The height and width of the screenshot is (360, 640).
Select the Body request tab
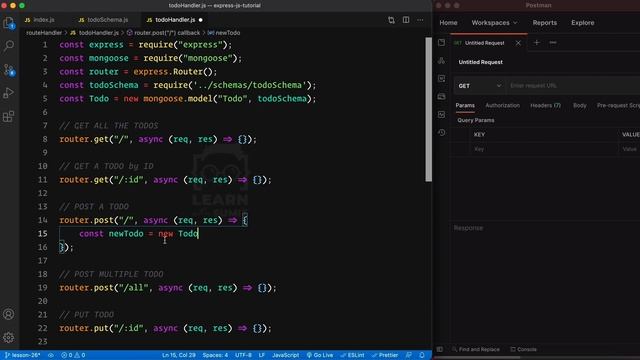(x=580, y=105)
